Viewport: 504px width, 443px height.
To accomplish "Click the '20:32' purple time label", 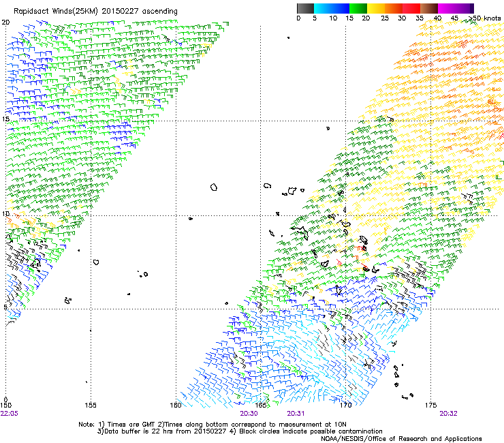I will 448,414.
